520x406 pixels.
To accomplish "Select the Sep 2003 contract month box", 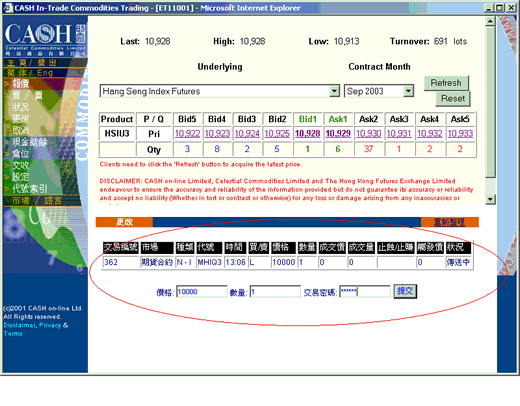I will point(379,91).
